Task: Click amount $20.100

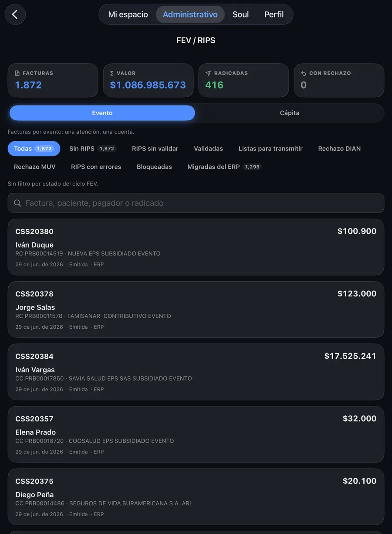Action: pos(359,481)
